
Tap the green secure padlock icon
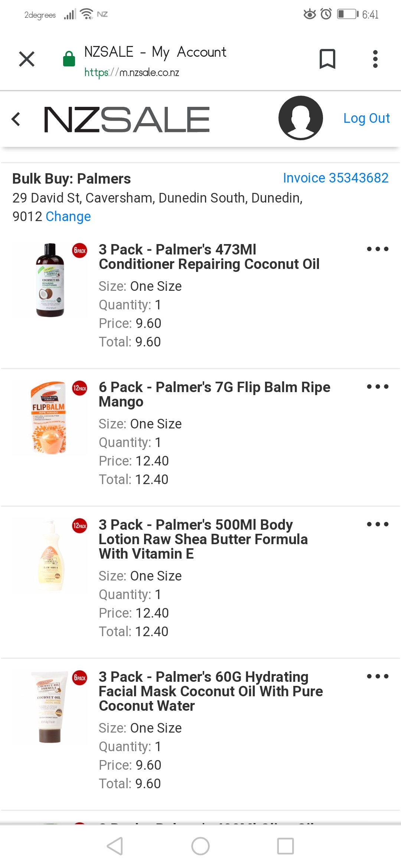coord(69,59)
